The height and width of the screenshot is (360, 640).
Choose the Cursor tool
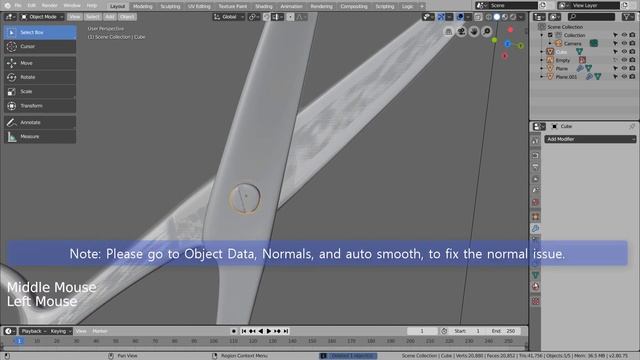pyautogui.click(x=40, y=47)
